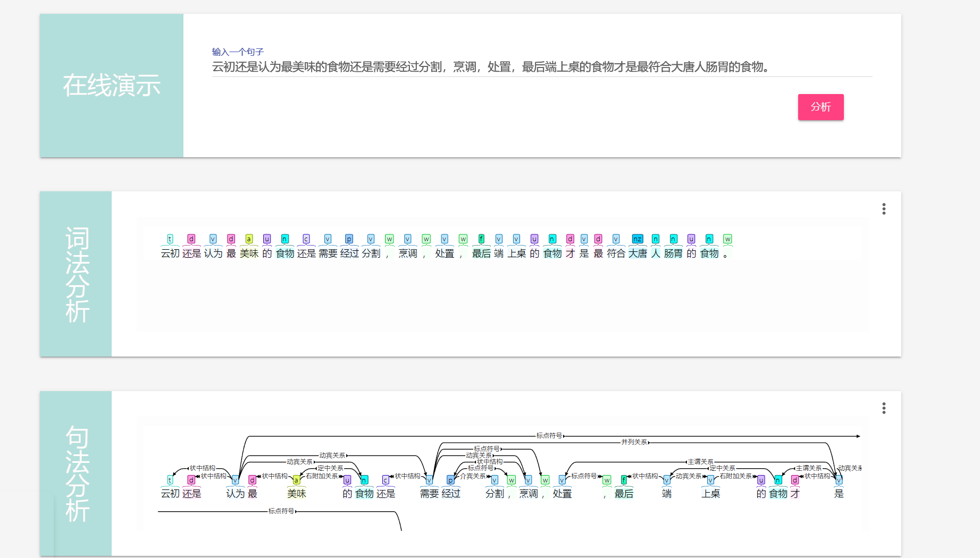The height and width of the screenshot is (558, 980).
Task: Select the word 分割 in 词法分析
Action: pyautogui.click(x=371, y=253)
